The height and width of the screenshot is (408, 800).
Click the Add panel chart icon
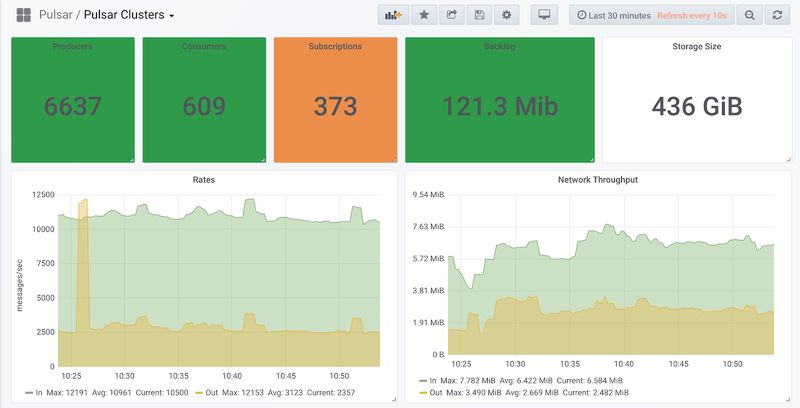tap(393, 15)
